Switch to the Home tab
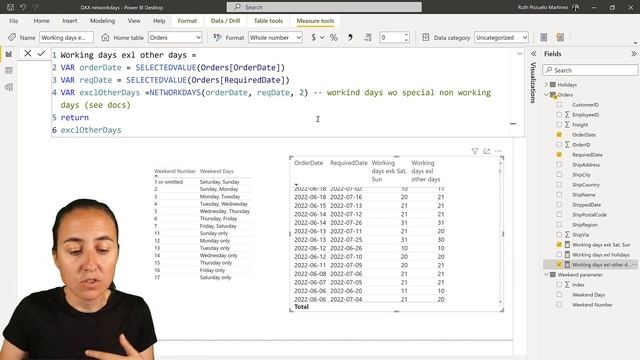 (42, 21)
